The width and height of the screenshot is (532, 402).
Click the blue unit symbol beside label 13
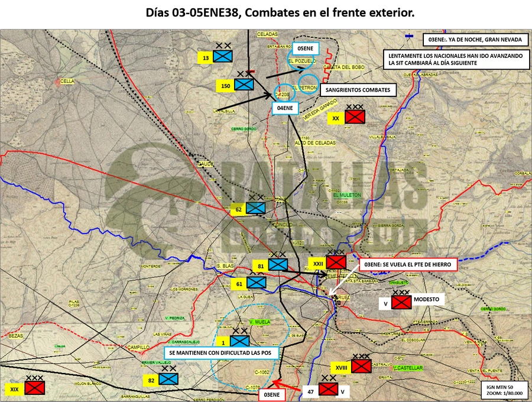(x=223, y=56)
